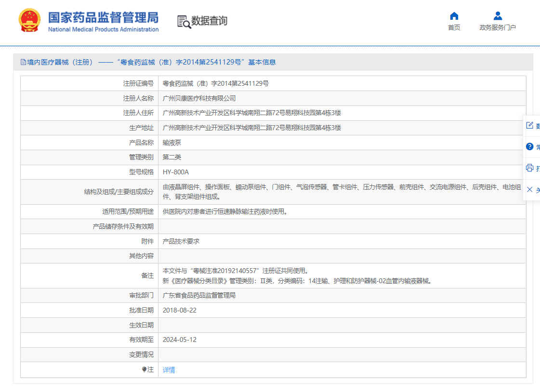Click 供医院内对患者进行恒速静脉输注药液时使用 text
The width and height of the screenshot is (540, 392).
[225, 211]
